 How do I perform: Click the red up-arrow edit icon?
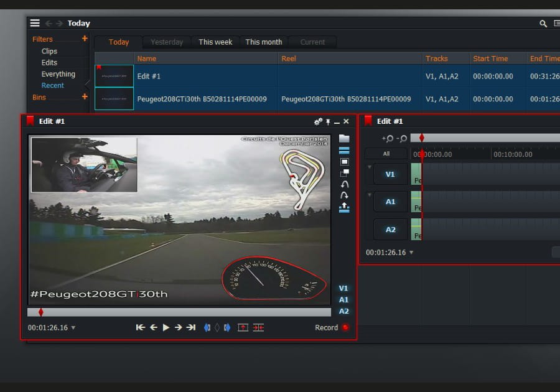(243, 327)
